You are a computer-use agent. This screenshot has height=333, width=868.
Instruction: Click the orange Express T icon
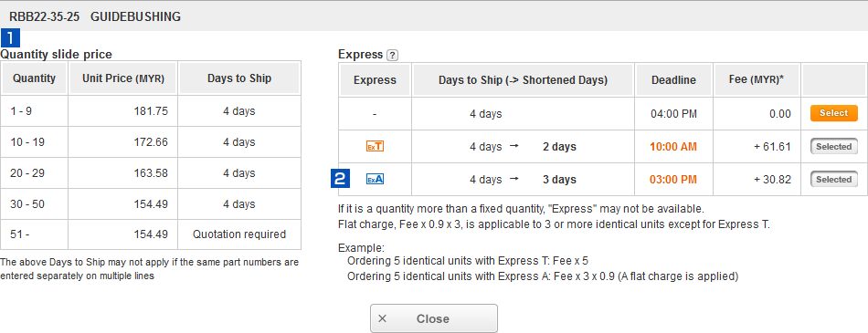point(375,147)
